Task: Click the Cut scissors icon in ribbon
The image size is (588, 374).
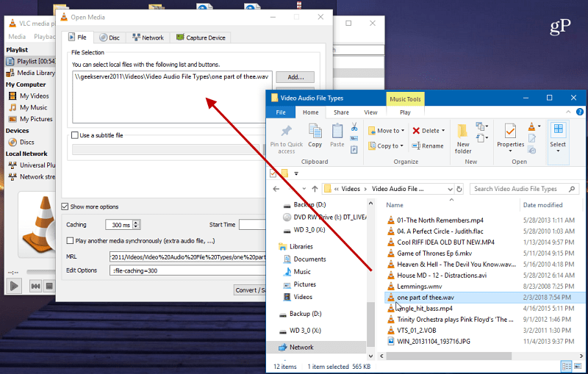Action: coord(354,127)
